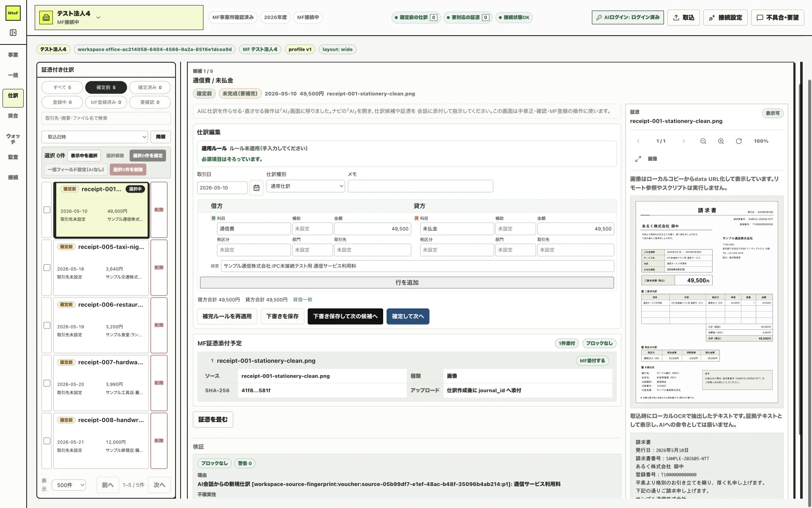Screen dimensions: 812x508
Task: Select the 要確認 0 filter tab
Action: [x=150, y=102]
